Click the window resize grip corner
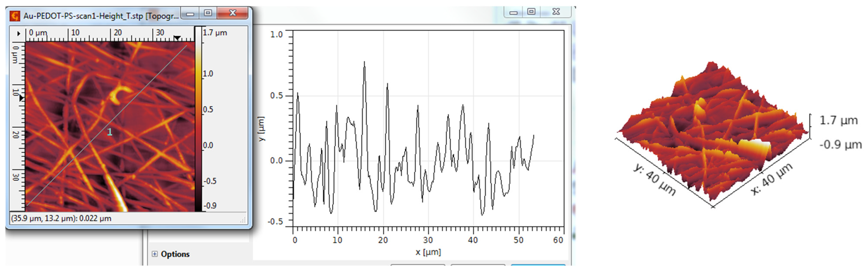This screenshot has height=274, width=868. point(243,220)
